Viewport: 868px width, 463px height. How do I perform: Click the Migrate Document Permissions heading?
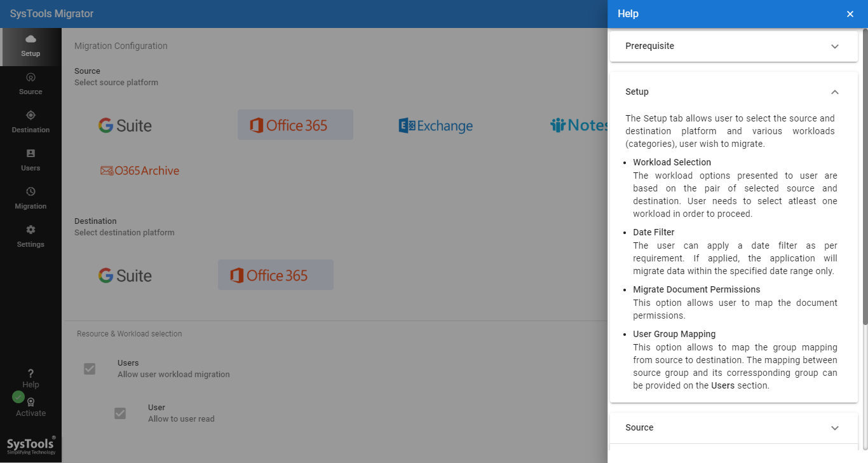pyautogui.click(x=696, y=289)
